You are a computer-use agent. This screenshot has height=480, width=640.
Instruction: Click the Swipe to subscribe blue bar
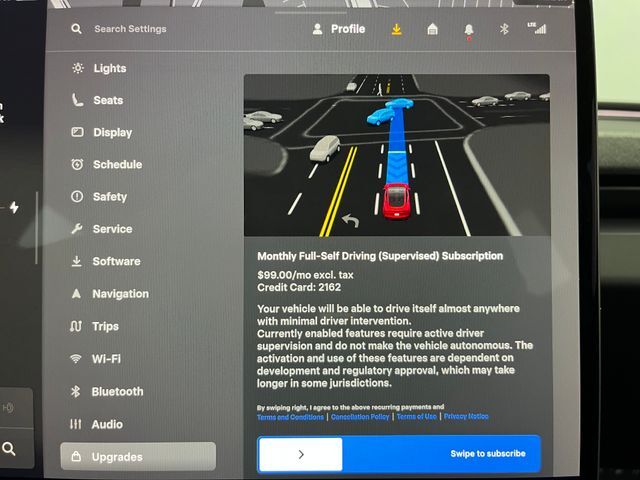point(399,454)
